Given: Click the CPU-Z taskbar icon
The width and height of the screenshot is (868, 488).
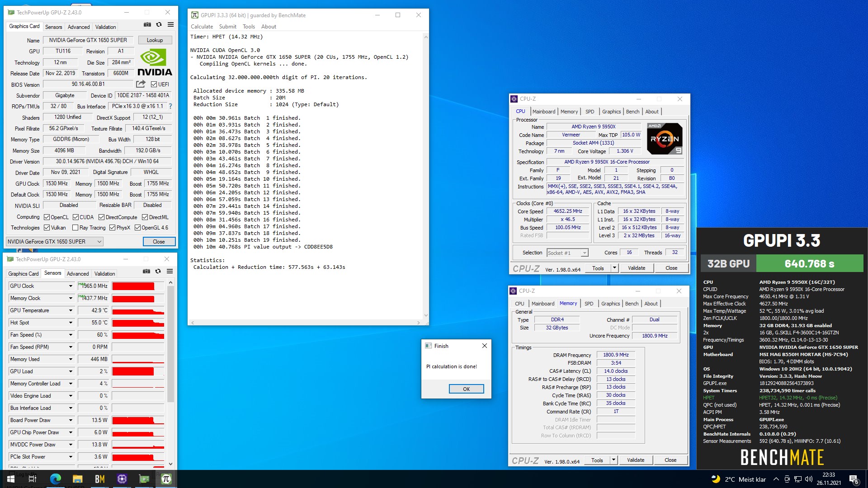Looking at the screenshot, I should [x=122, y=479].
